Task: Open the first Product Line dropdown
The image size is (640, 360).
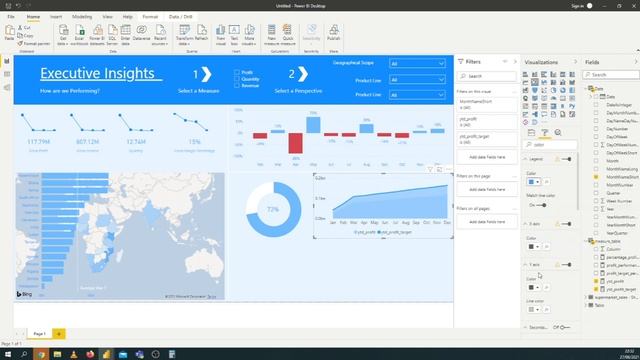Action: [417, 80]
